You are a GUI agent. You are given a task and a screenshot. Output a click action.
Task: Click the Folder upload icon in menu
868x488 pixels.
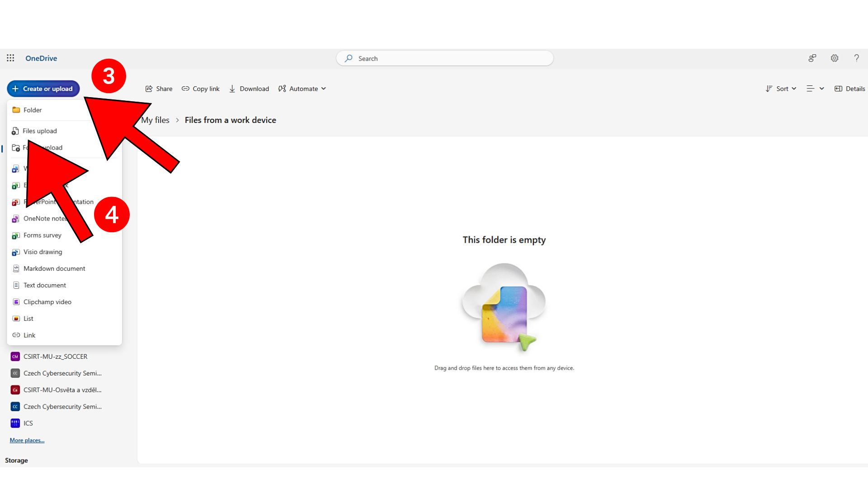(16, 148)
